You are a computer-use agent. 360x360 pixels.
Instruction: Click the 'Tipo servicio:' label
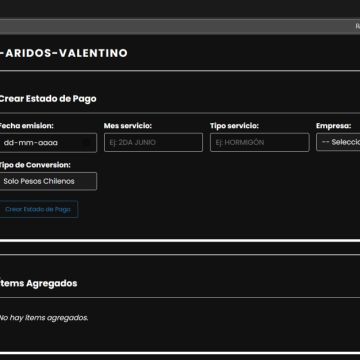[x=234, y=126]
